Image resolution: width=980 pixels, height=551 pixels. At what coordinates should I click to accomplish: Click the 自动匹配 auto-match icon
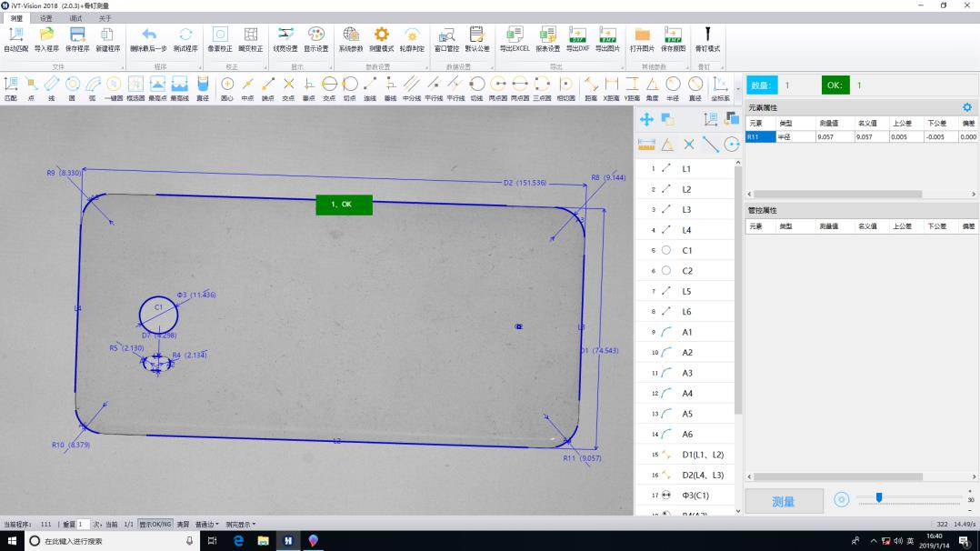15,38
